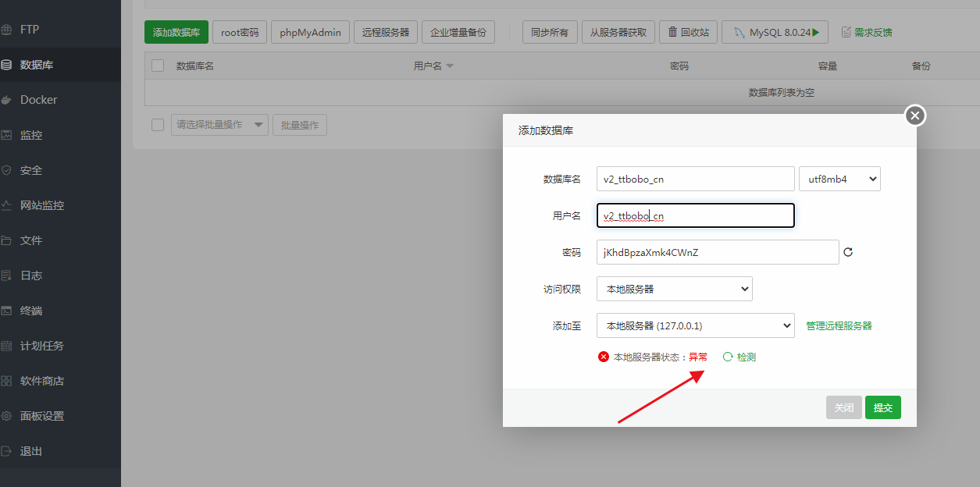The width and height of the screenshot is (980, 487).
Task: Click the 面板设置 gear icon in sidebar
Action: [x=6, y=416]
